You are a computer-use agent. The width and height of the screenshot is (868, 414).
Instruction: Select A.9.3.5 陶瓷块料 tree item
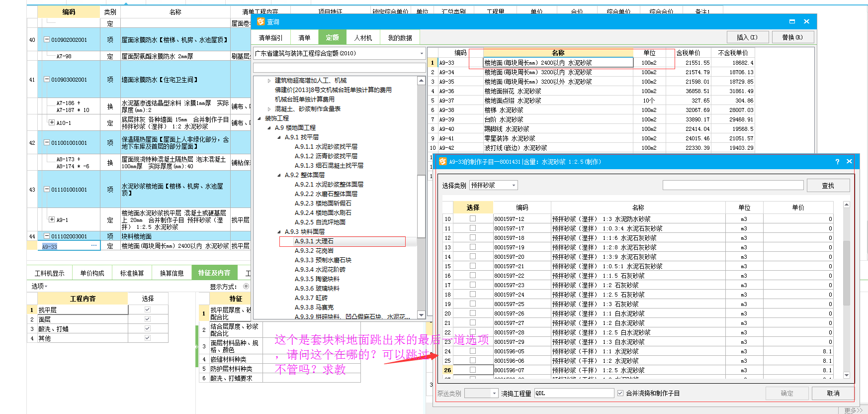pos(317,279)
